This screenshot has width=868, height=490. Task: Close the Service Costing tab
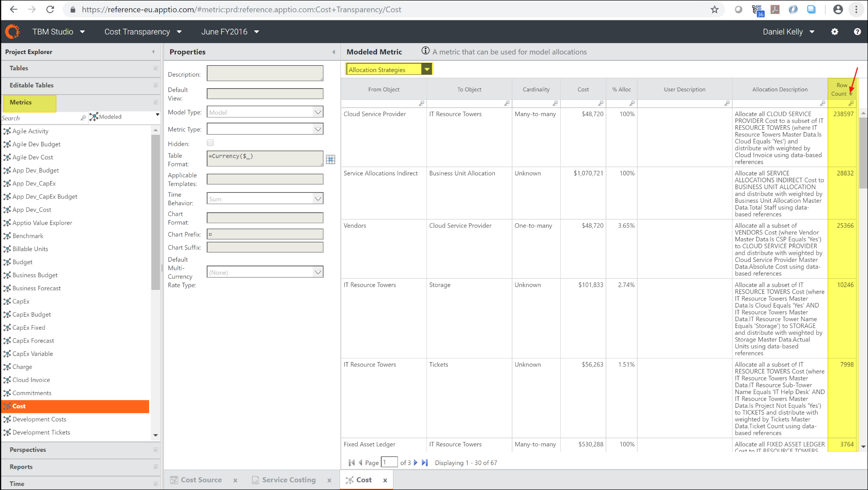pos(329,480)
